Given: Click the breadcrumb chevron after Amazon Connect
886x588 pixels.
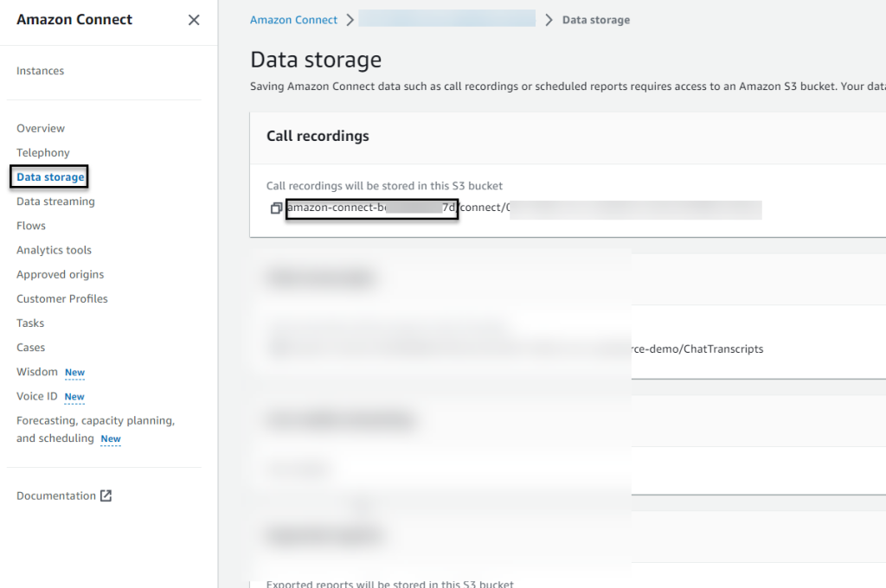Looking at the screenshot, I should pos(350,20).
